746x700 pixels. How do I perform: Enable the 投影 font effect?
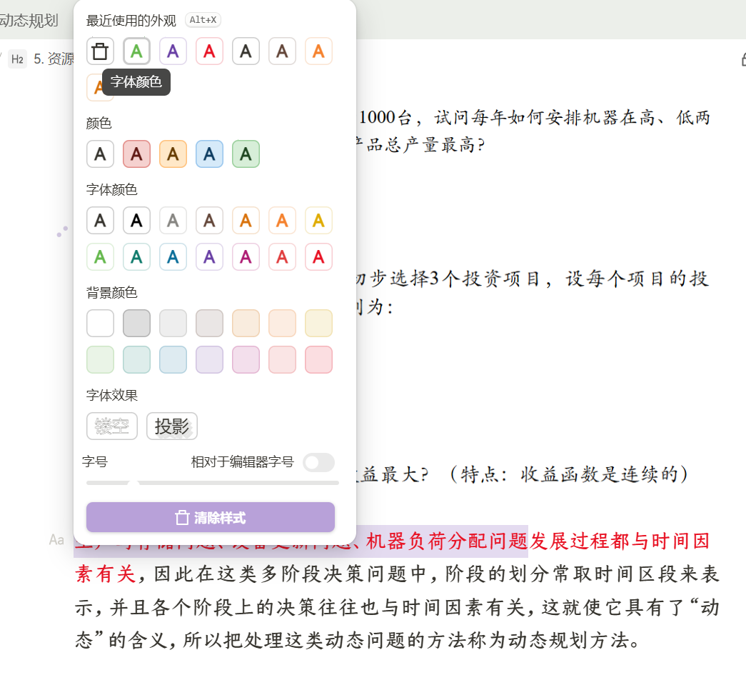click(172, 426)
